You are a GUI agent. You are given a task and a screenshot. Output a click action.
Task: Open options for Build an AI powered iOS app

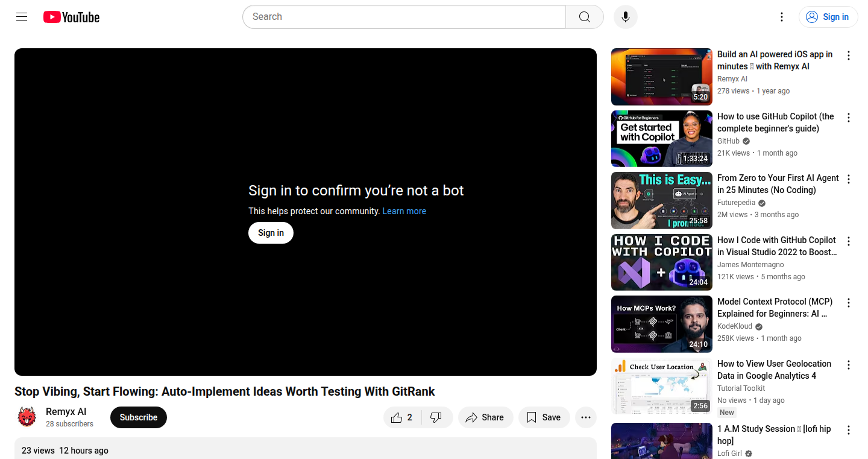tap(849, 55)
